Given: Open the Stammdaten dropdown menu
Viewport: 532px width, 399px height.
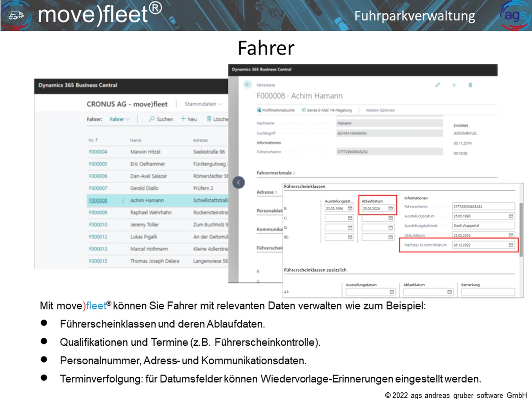Looking at the screenshot, I should pyautogui.click(x=203, y=104).
